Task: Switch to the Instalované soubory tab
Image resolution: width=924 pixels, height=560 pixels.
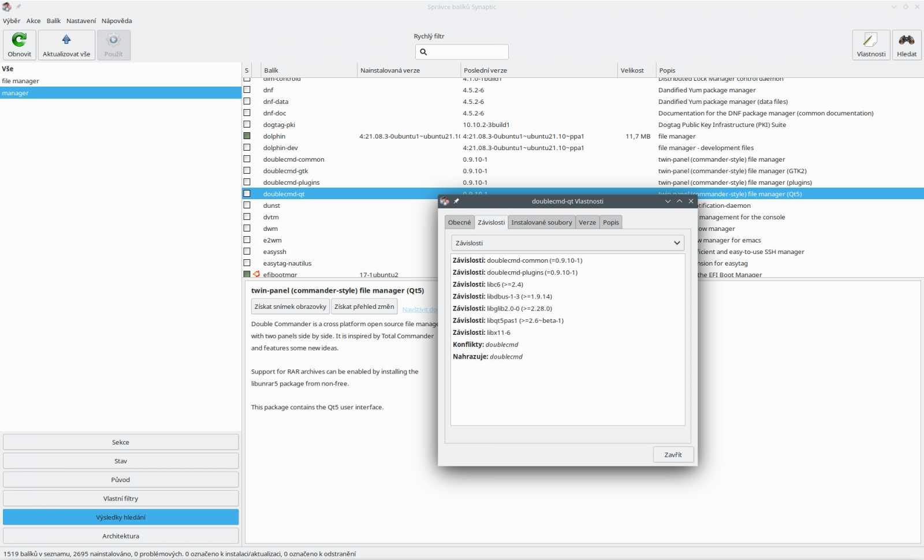Action: [542, 222]
